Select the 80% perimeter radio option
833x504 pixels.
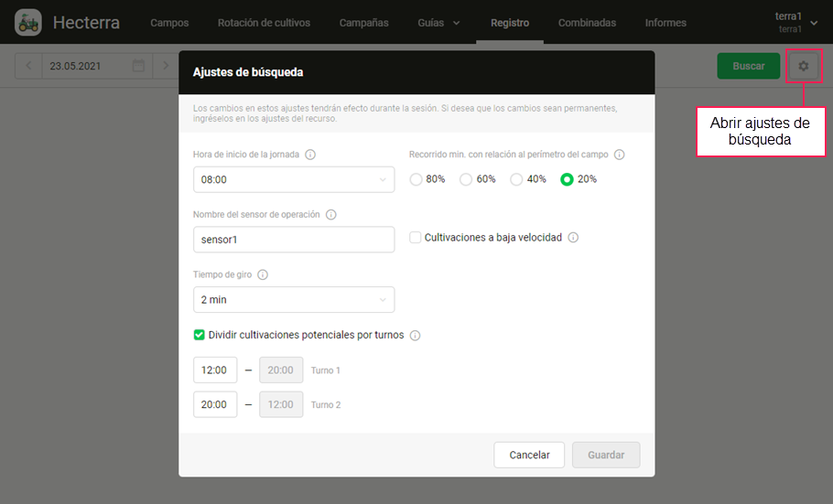tap(416, 179)
